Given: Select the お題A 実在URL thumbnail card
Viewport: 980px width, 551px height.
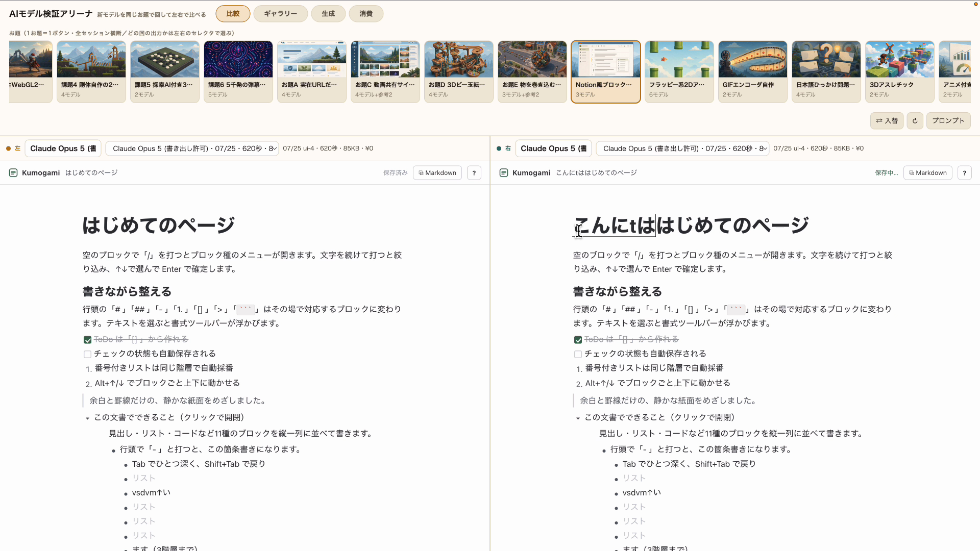Looking at the screenshot, I should click(312, 72).
